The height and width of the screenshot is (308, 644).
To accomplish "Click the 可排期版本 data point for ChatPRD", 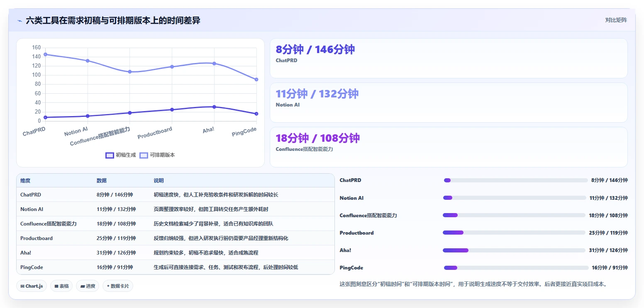I will click(45, 54).
